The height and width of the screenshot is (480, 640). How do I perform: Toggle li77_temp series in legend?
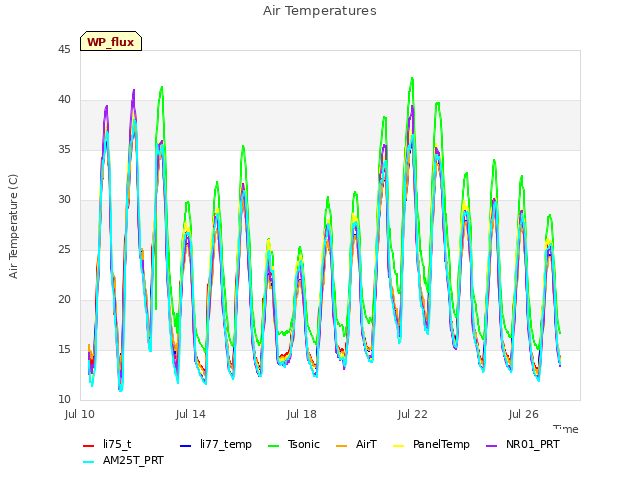[216, 444]
